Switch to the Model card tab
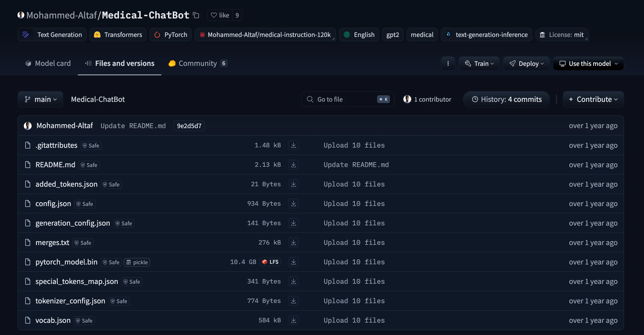The width and height of the screenshot is (644, 335). (48, 63)
